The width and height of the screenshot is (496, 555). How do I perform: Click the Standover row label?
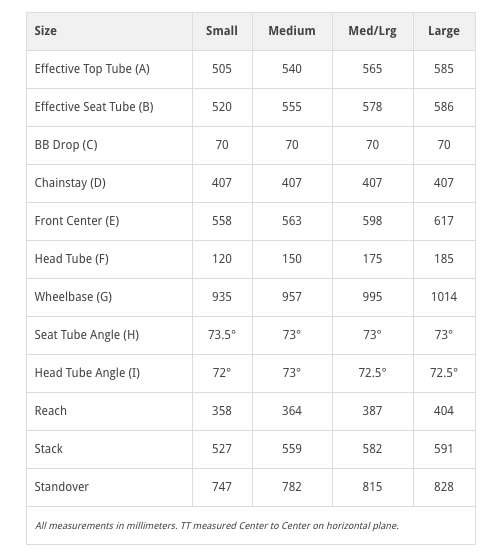point(61,487)
